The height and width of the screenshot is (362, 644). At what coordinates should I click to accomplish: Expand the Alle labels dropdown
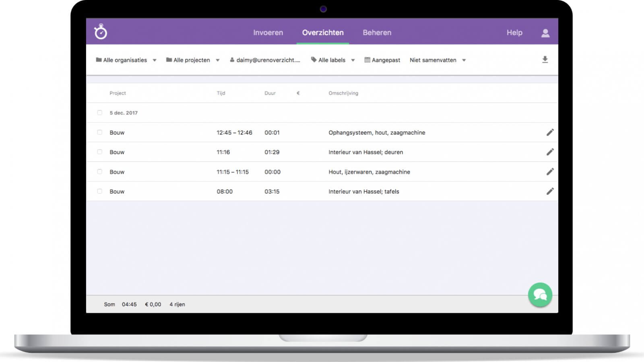point(333,60)
